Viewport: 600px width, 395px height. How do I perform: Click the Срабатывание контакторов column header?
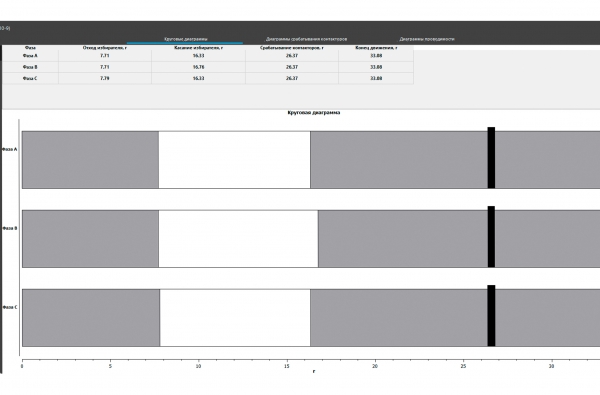[x=292, y=48]
